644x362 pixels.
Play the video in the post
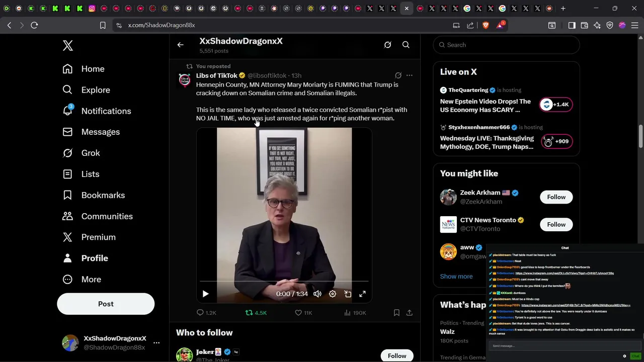tap(205, 294)
